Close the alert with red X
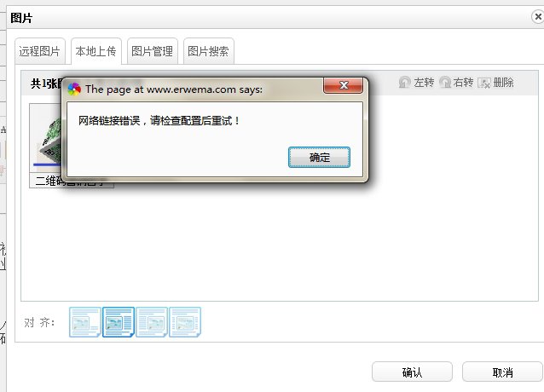The width and height of the screenshot is (544, 392). tap(343, 85)
